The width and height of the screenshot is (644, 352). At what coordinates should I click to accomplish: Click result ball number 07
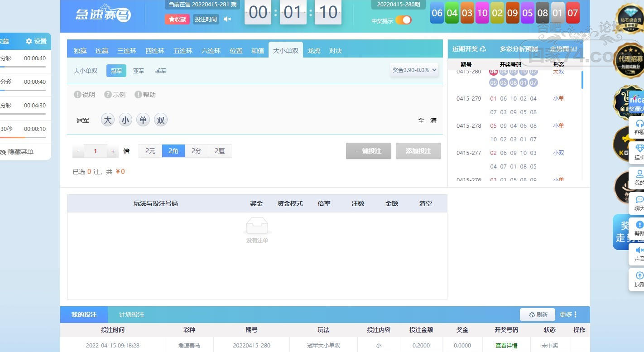pyautogui.click(x=573, y=13)
